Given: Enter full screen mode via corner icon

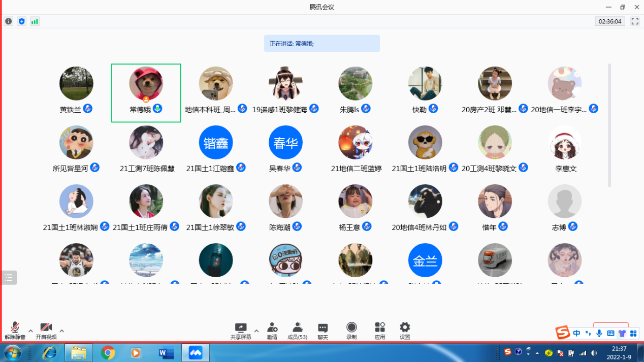Looking at the screenshot, I should coord(635,21).
